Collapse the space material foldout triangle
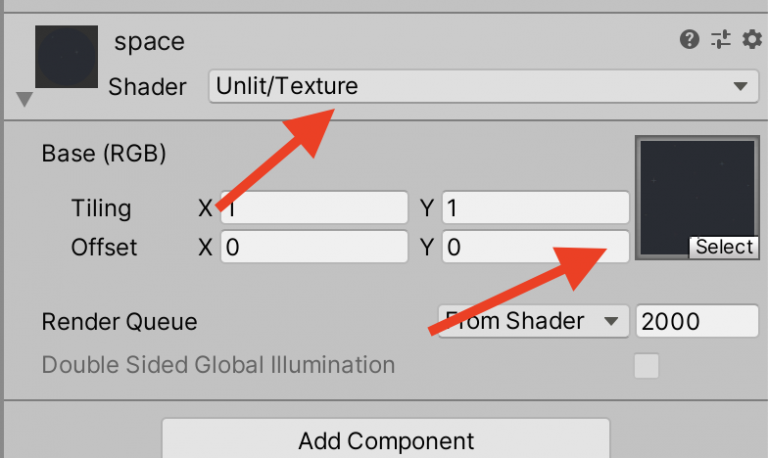 pos(25,99)
